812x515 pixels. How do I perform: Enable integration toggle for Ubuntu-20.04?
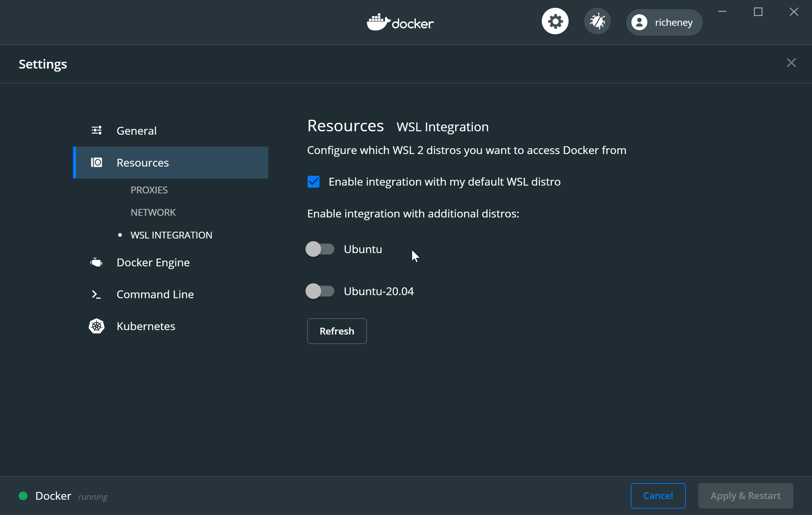[320, 291]
